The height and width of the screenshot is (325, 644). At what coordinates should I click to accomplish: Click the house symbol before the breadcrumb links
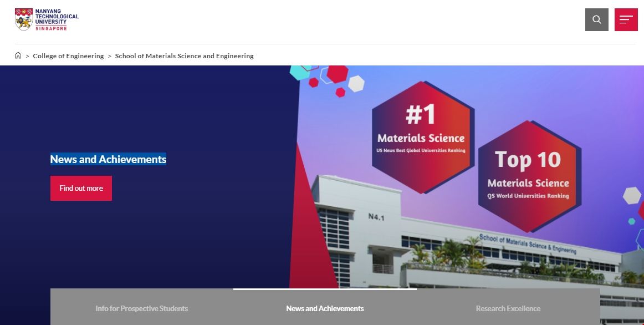coord(17,55)
